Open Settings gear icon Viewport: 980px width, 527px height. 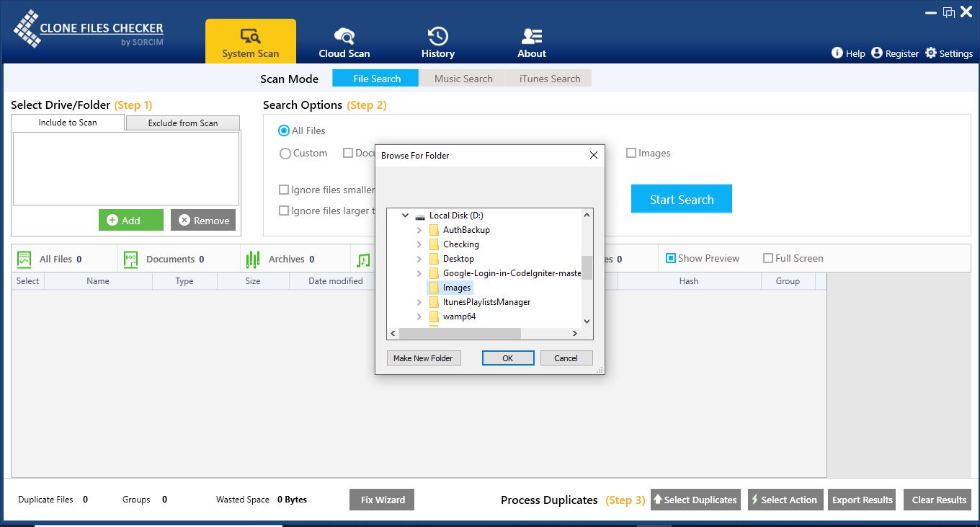click(x=931, y=53)
